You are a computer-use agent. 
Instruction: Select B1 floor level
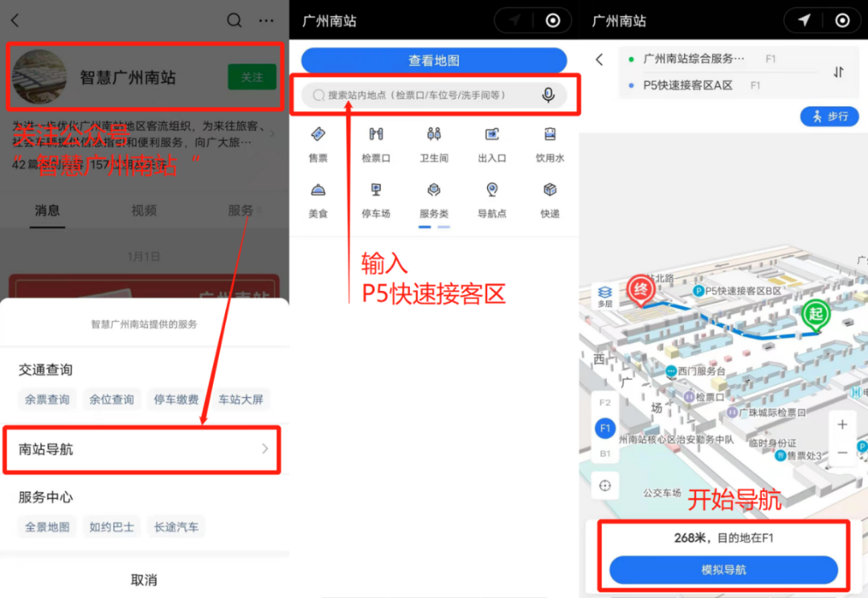[605, 454]
